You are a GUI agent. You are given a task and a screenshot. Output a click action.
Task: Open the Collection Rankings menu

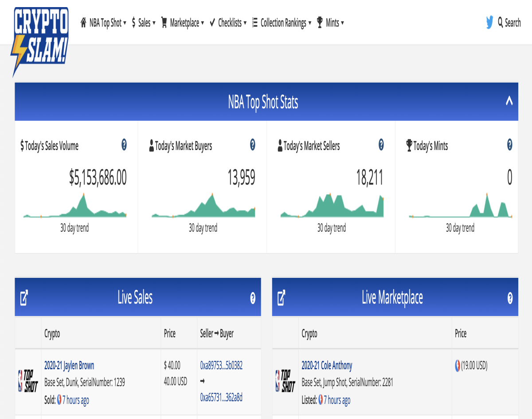pyautogui.click(x=282, y=23)
